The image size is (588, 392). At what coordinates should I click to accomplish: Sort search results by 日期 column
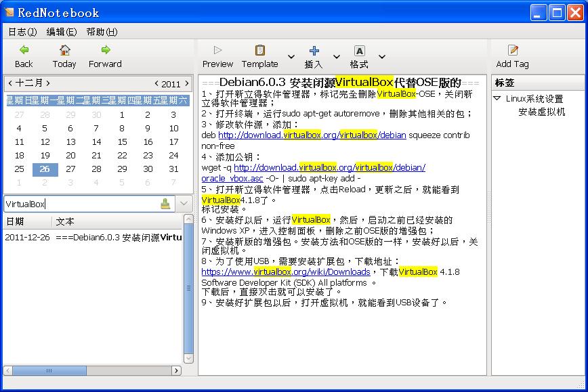pyautogui.click(x=27, y=221)
